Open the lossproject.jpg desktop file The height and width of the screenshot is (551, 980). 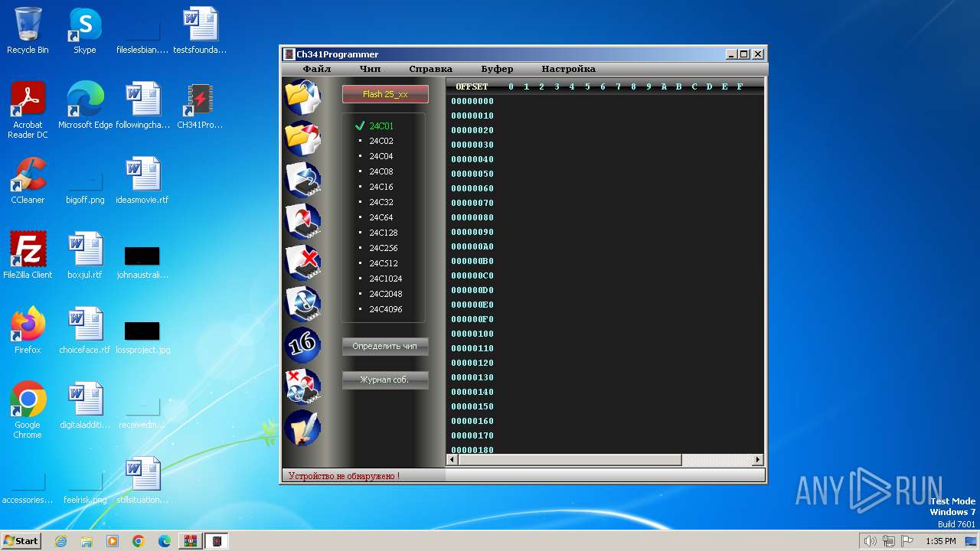point(142,337)
